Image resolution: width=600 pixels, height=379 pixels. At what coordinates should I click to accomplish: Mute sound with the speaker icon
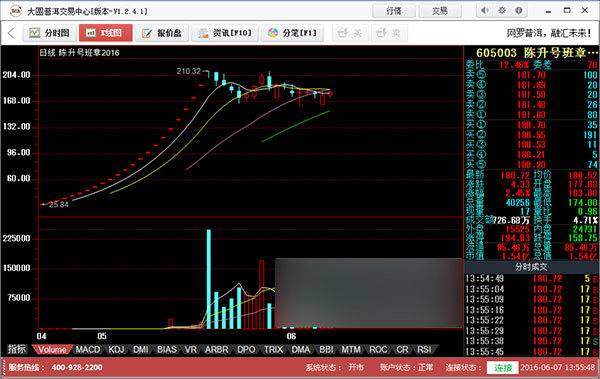coord(484,11)
